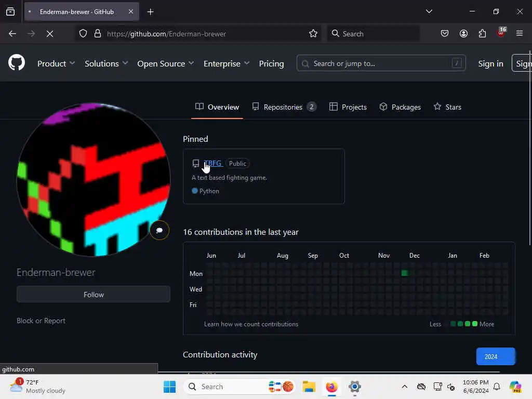
Task: Open the Enderman-brewer profile avatar
Action: (94, 179)
